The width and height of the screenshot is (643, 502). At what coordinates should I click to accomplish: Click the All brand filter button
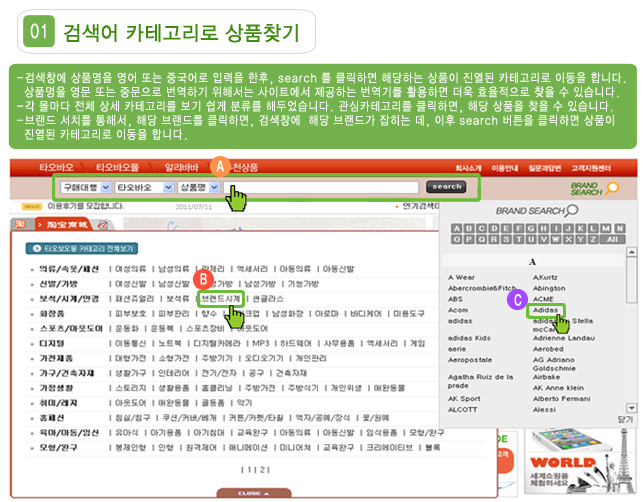[612, 240]
